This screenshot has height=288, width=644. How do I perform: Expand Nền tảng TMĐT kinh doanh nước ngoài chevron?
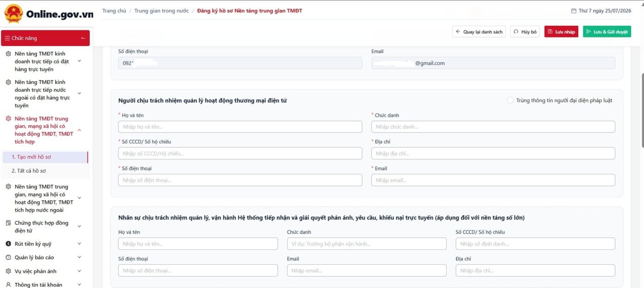coord(79,93)
